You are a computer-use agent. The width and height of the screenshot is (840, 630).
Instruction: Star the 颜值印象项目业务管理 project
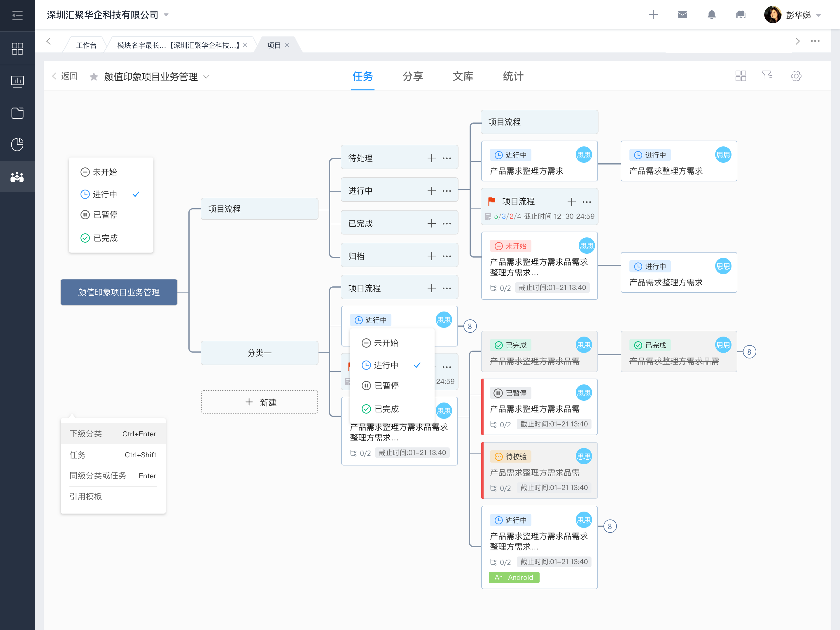[x=94, y=77]
